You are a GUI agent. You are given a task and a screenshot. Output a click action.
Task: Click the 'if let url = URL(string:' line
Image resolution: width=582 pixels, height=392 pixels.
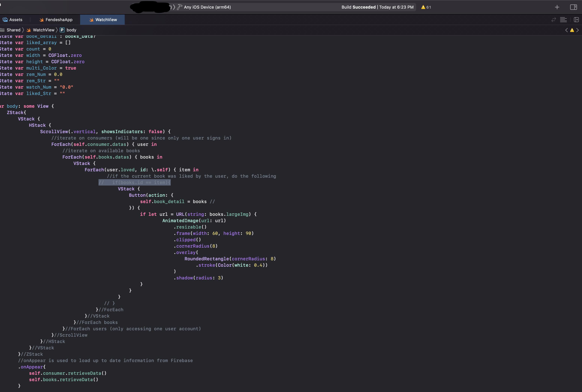click(x=198, y=214)
